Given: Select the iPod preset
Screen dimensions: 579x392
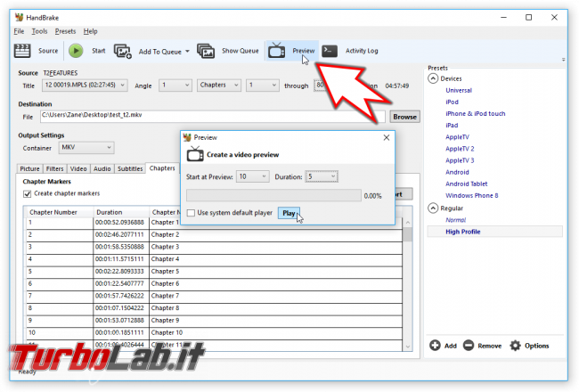Looking at the screenshot, I should click(x=452, y=102).
